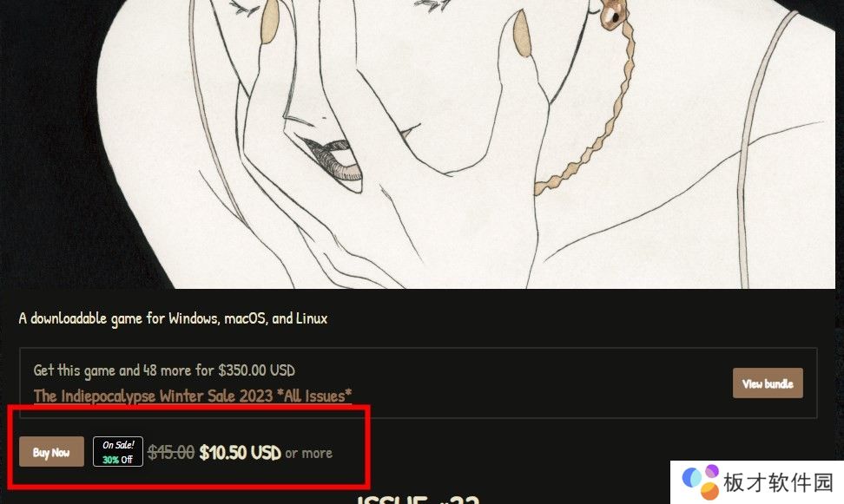Click the tan fingernail on the left hand
844x504 pixels.
tap(269, 22)
